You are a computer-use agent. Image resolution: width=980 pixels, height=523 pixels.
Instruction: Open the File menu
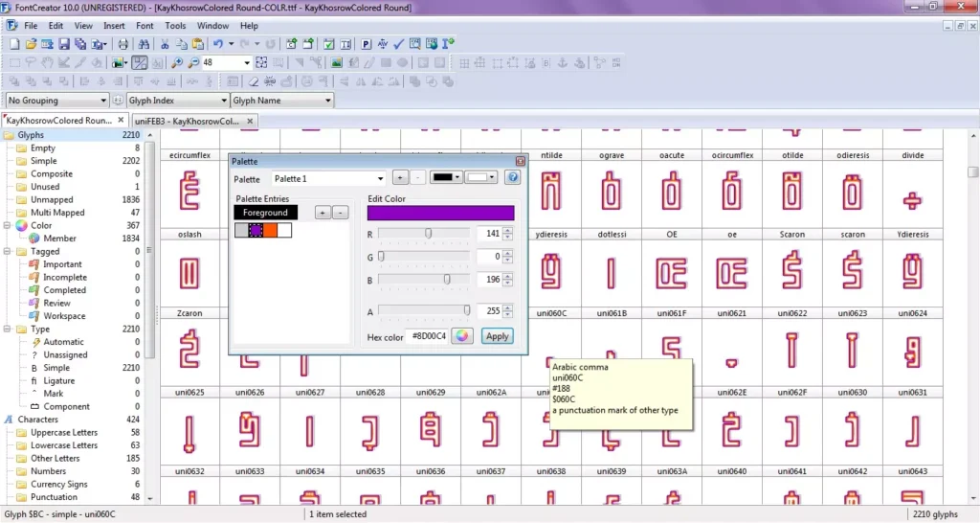31,26
